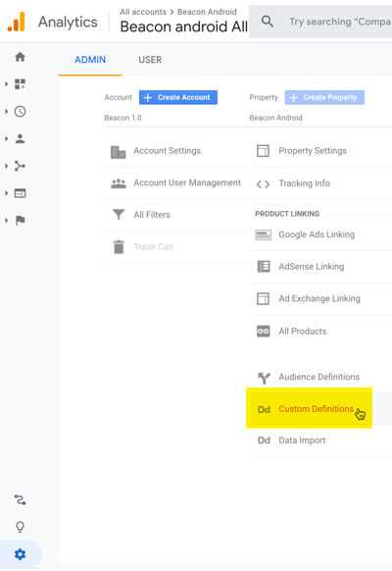Open the Discover lightbulb icon

coord(20,527)
